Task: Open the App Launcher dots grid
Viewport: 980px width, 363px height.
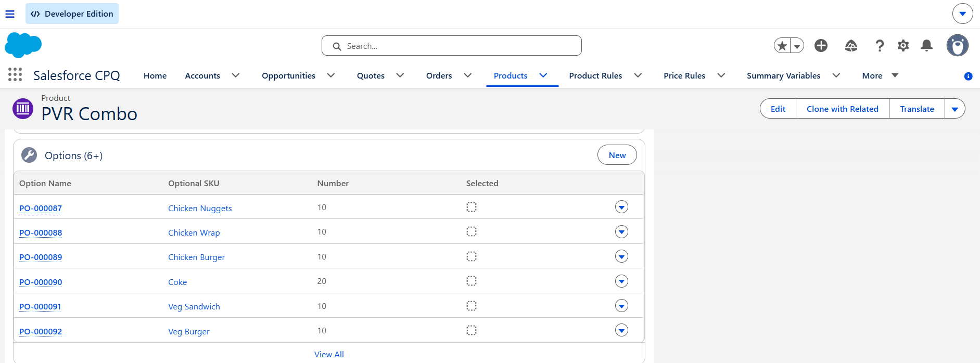Action: click(x=15, y=75)
